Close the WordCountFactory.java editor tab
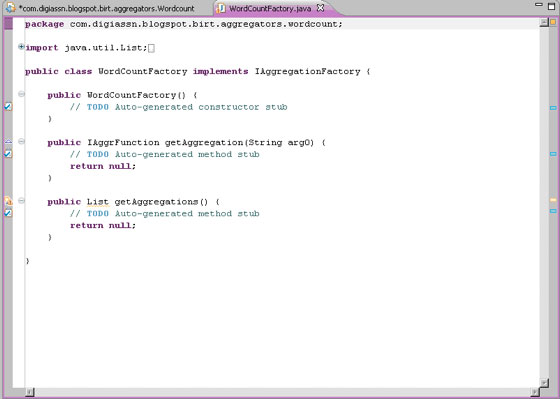 321,8
